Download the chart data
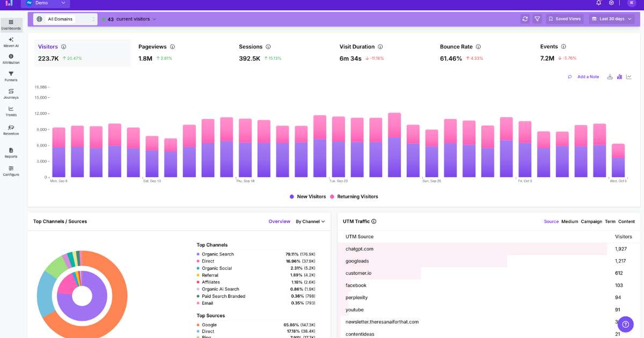 tap(610, 77)
